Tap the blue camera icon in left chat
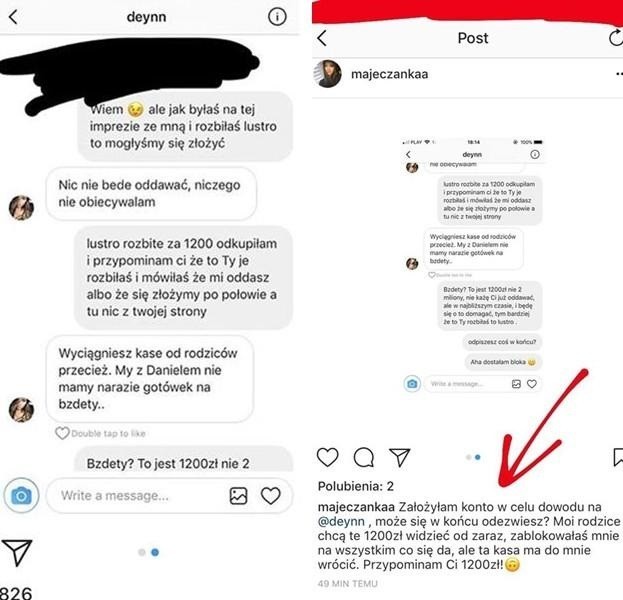Screen dimensions: 623x600 pyautogui.click(x=21, y=495)
